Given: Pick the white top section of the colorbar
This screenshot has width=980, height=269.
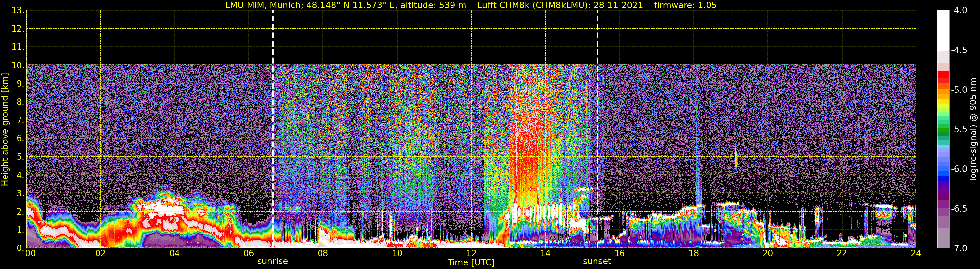Looking at the screenshot, I should click(943, 31).
